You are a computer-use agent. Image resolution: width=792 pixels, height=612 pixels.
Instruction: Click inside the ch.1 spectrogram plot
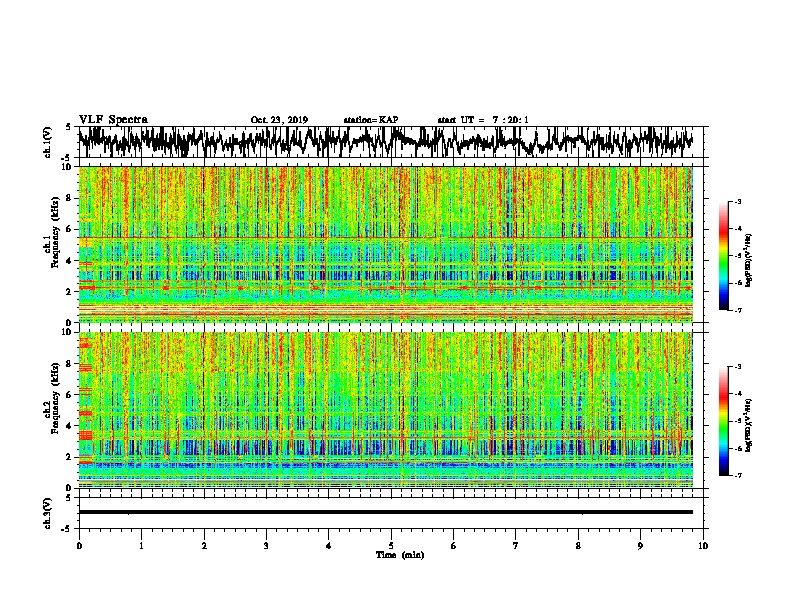pyautogui.click(x=385, y=244)
